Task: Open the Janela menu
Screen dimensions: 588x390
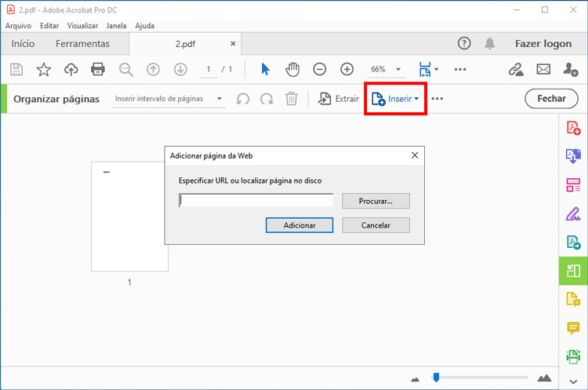Action: point(116,26)
